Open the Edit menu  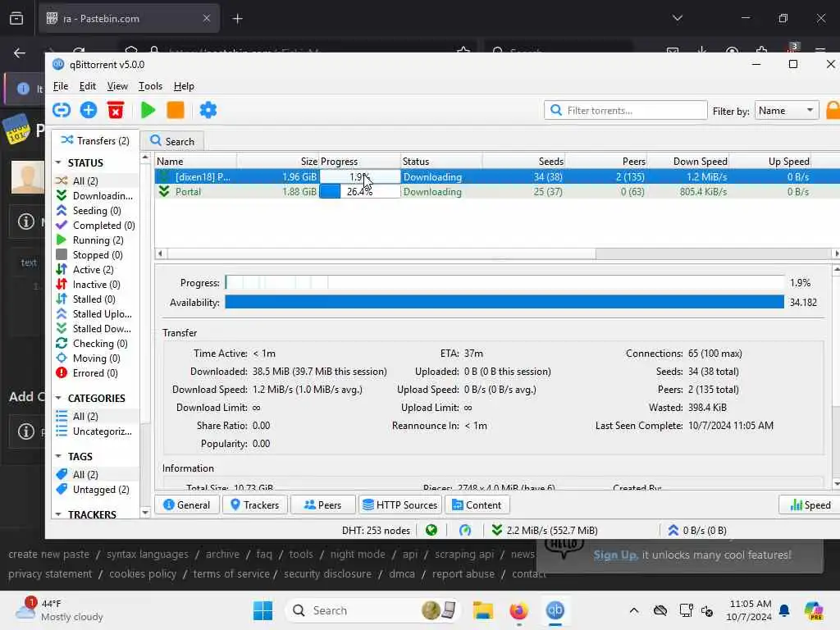click(87, 86)
